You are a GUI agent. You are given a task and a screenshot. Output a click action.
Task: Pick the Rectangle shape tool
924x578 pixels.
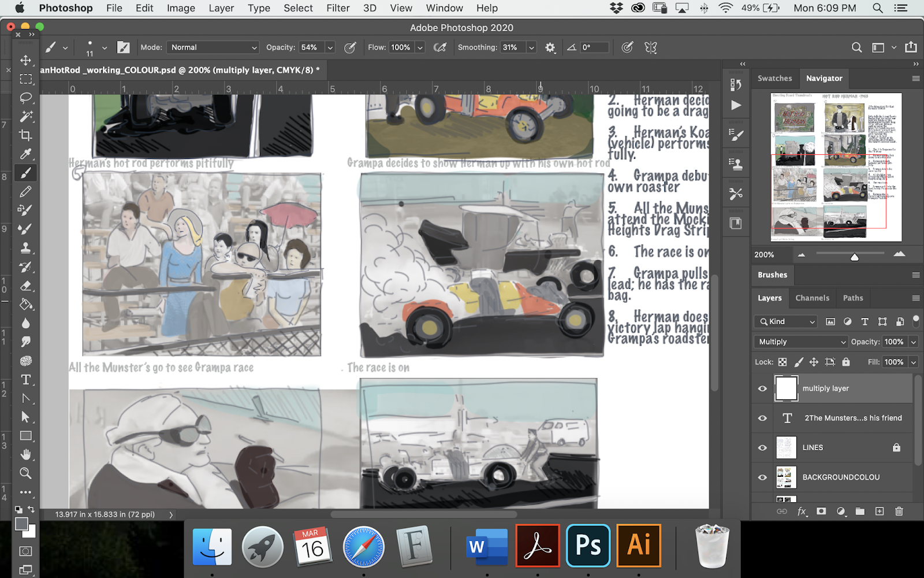click(26, 436)
